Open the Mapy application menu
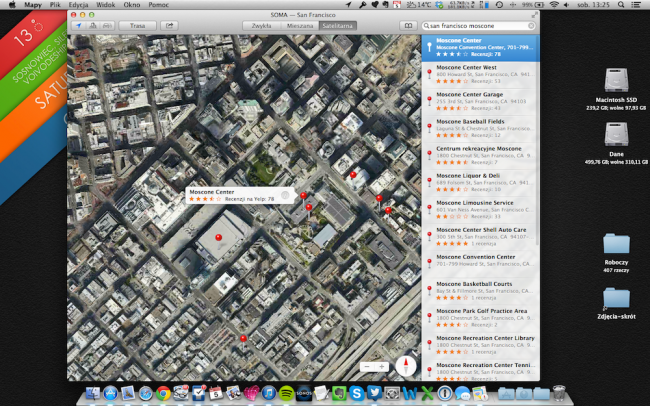Screen dimensions: 650x406 (x=33, y=5)
